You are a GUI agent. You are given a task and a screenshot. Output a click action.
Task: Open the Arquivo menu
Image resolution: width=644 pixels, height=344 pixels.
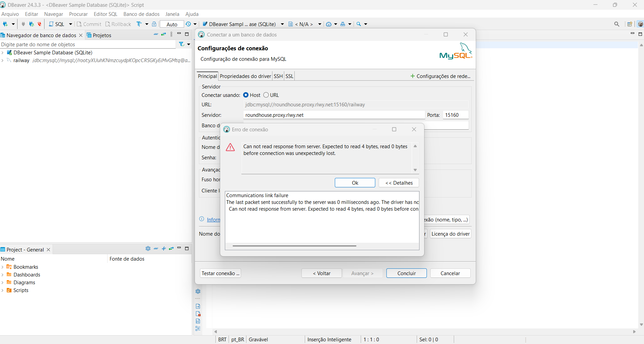coord(10,14)
